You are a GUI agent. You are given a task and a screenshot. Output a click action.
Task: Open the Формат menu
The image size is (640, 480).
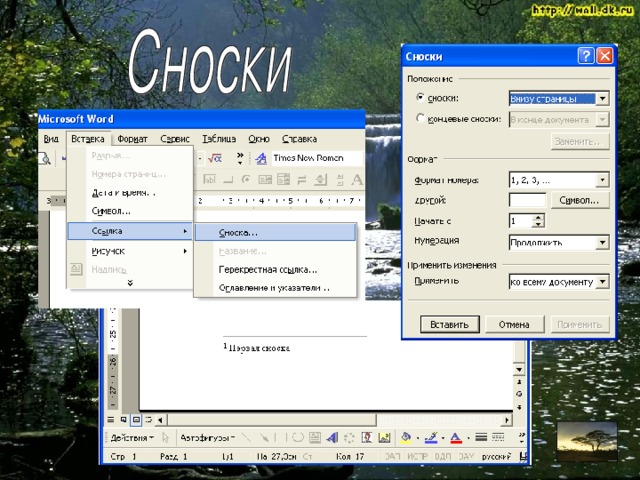pos(132,139)
